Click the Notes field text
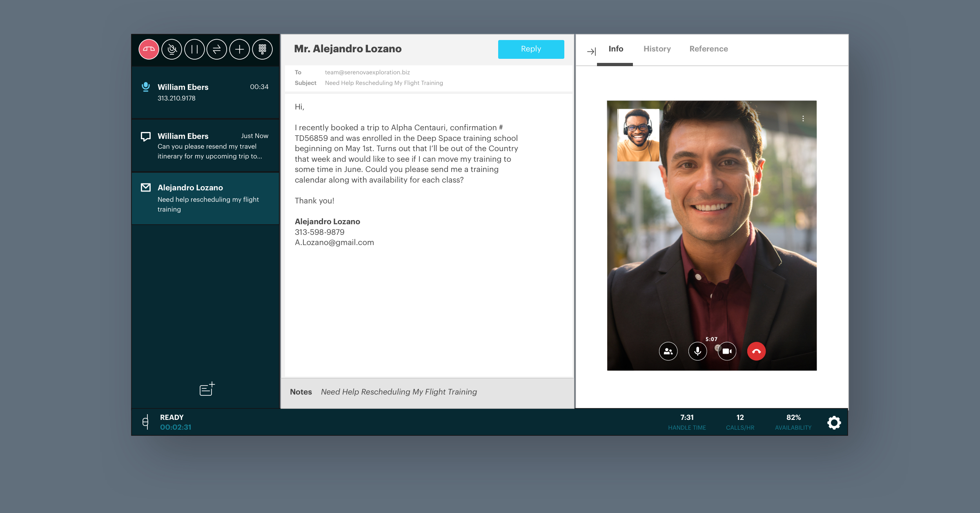This screenshot has width=980, height=513. point(399,392)
